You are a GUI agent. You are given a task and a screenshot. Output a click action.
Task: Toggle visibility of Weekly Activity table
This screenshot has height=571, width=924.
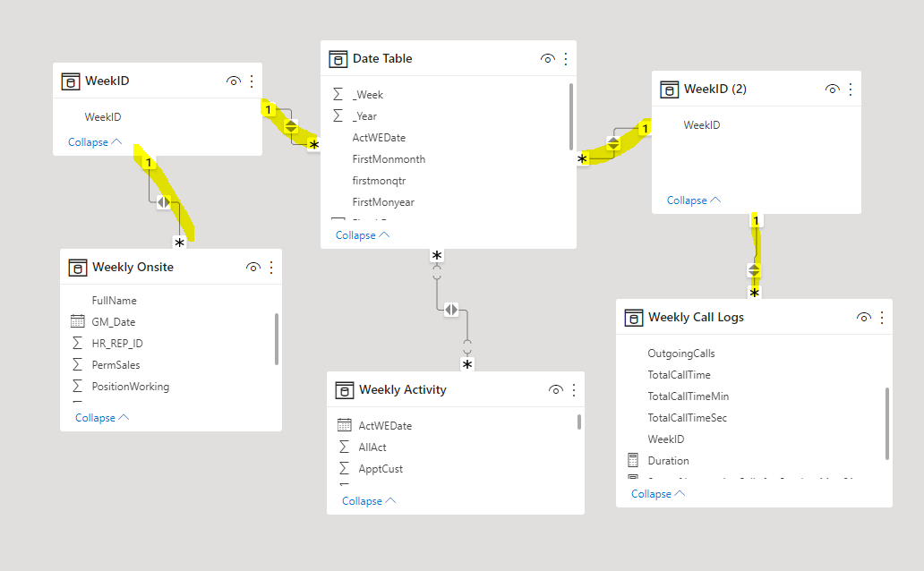click(556, 390)
